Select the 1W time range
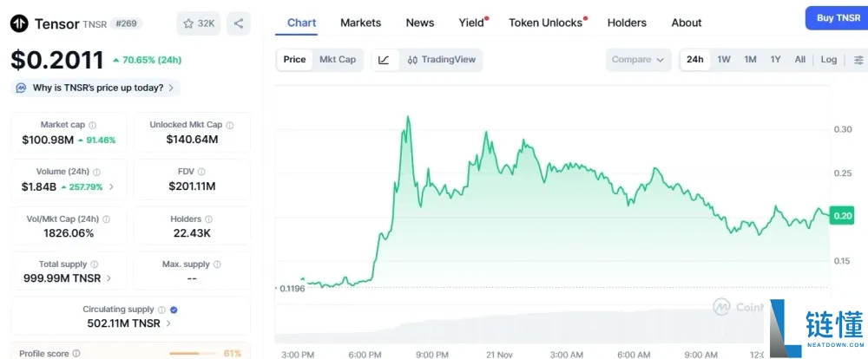Viewport: 868px width, 359px height. (x=724, y=60)
